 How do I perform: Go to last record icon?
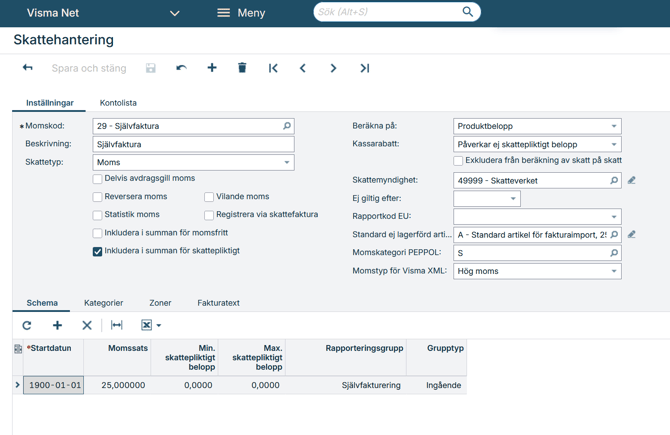click(365, 68)
